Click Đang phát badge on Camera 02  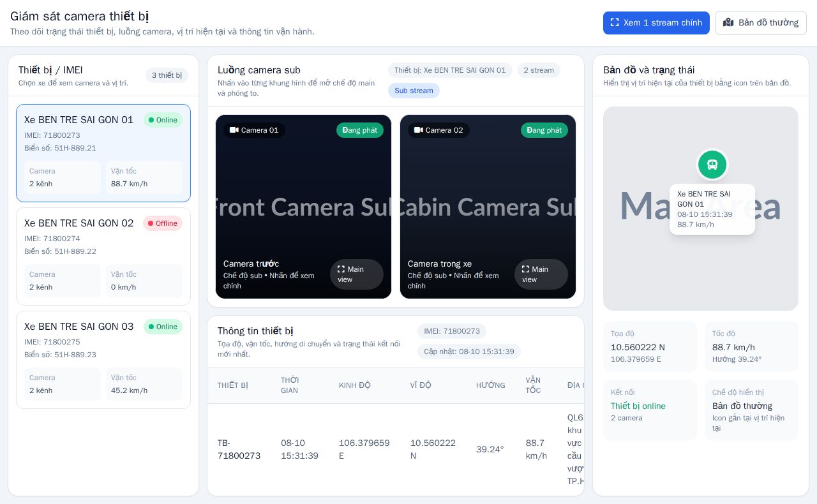pos(544,130)
